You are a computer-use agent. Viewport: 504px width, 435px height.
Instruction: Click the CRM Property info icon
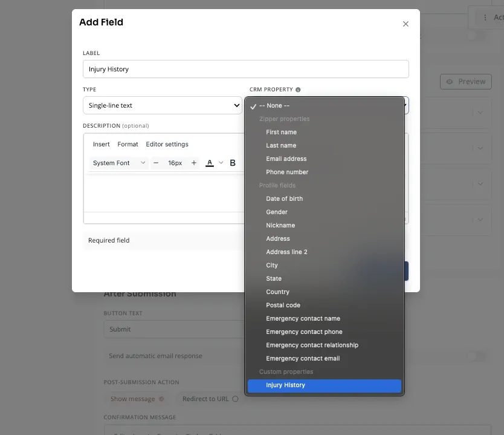point(298,90)
